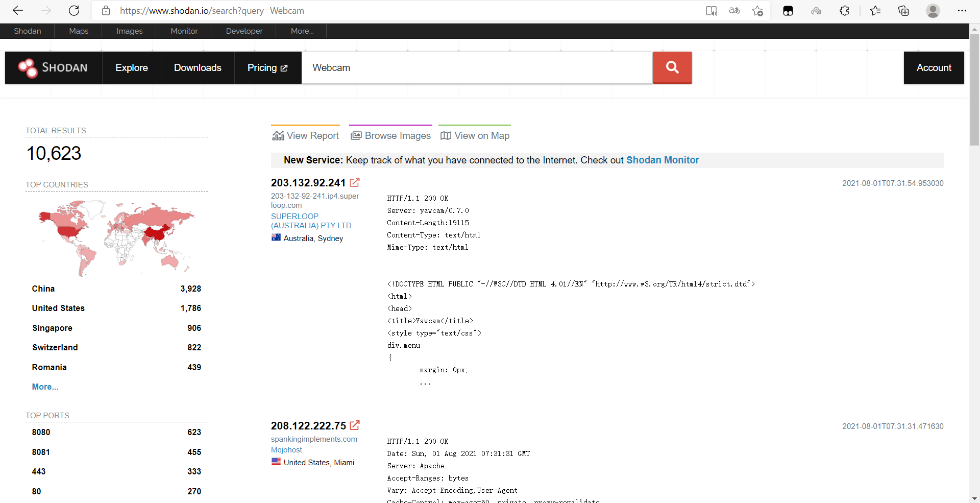Open the Downloads page

[x=198, y=67]
